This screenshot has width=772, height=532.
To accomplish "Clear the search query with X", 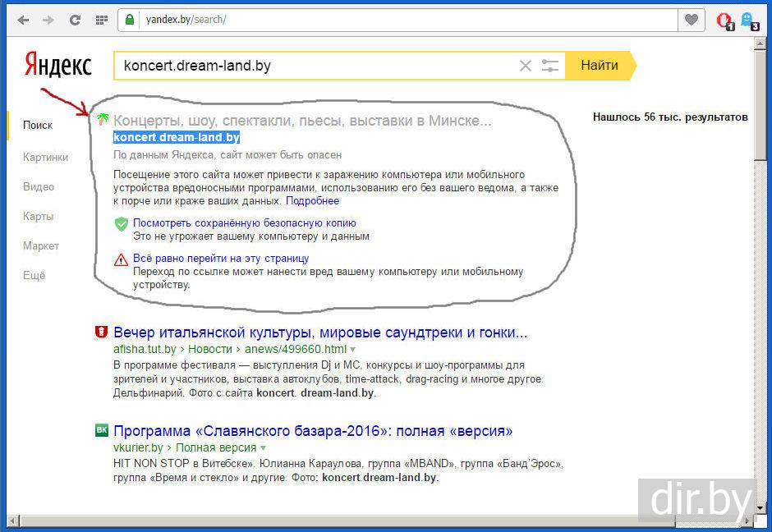I will [x=526, y=66].
